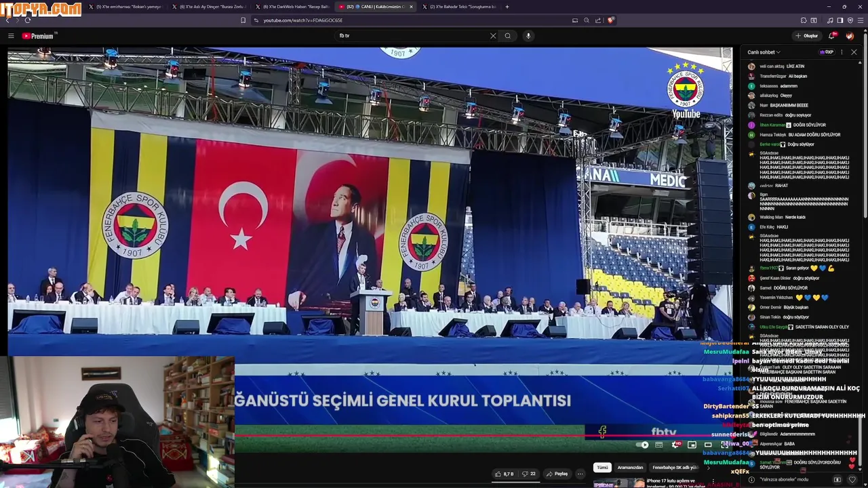
Task: Like the video showing 8,7 B likes
Action: 505,474
